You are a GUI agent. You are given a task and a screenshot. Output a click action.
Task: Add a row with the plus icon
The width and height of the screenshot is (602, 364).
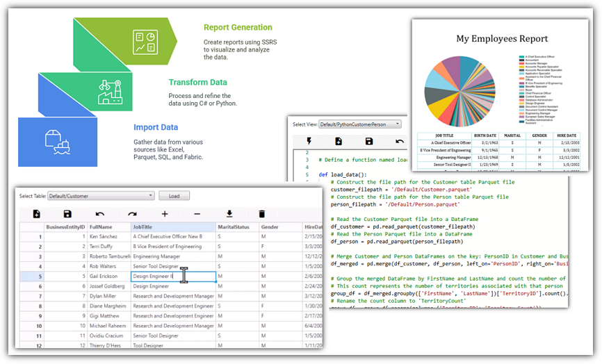tap(165, 214)
